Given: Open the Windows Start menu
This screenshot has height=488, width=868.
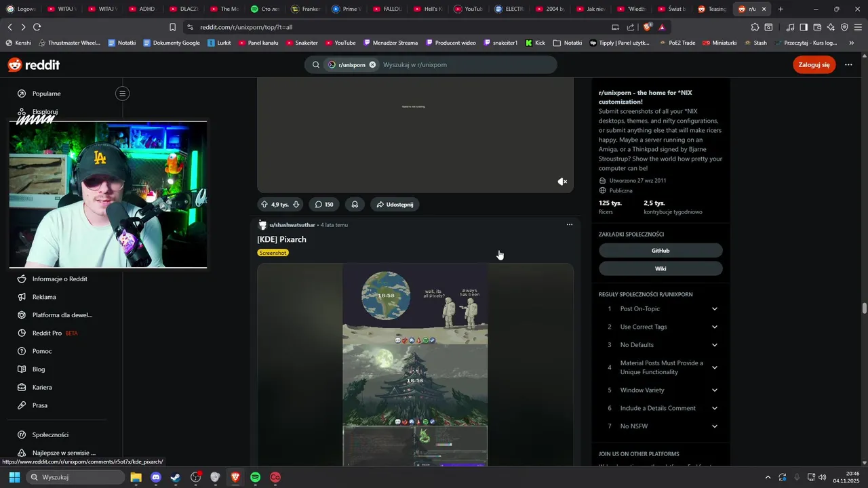Looking at the screenshot, I should pos(14,477).
